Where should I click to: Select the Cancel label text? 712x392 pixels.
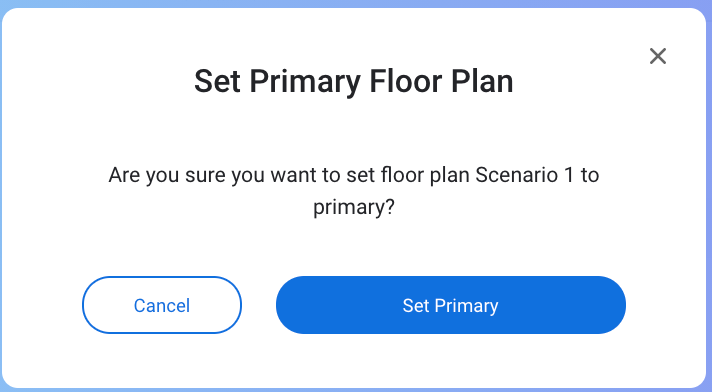pos(162,305)
